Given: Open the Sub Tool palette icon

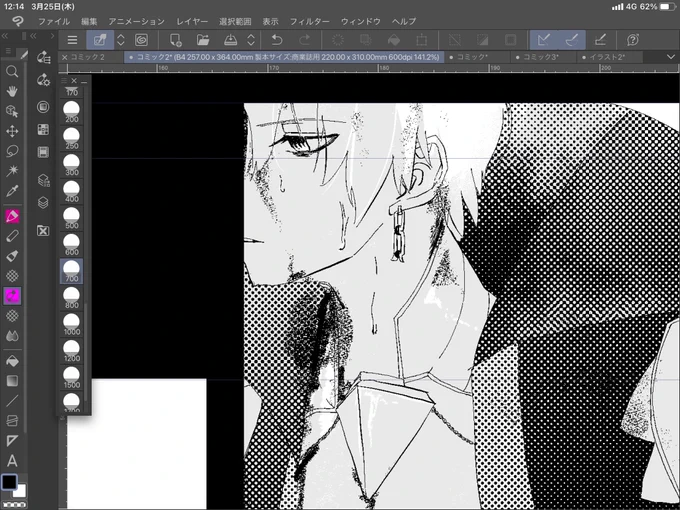Looking at the screenshot, I should coord(43,57).
